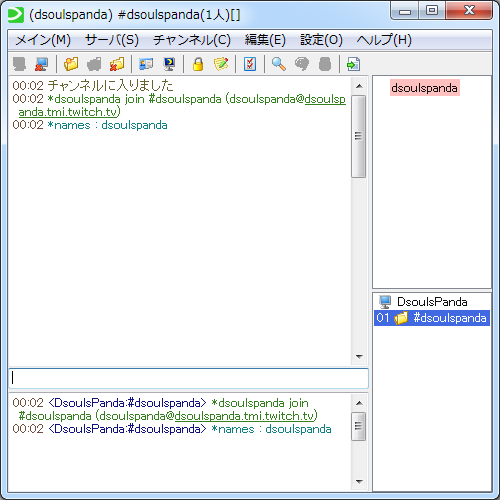This screenshot has width=500, height=500.
Task: Click bottom log scrollbar down arrow
Action: 359,481
